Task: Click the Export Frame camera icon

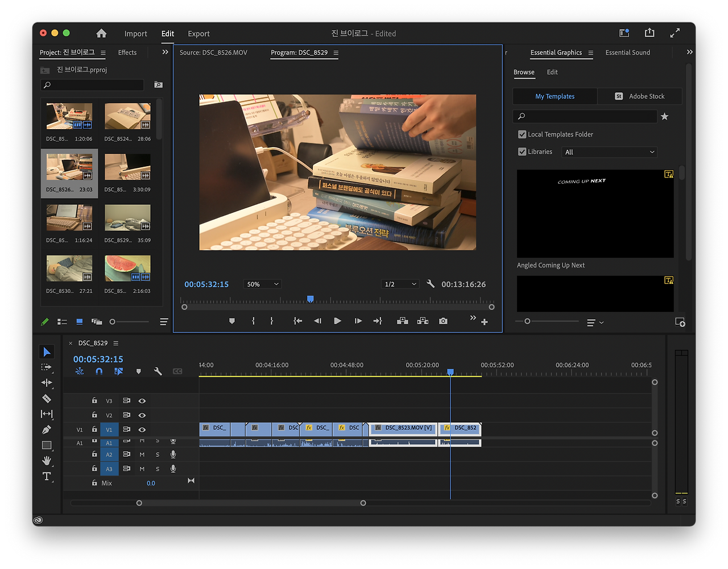Action: click(443, 321)
